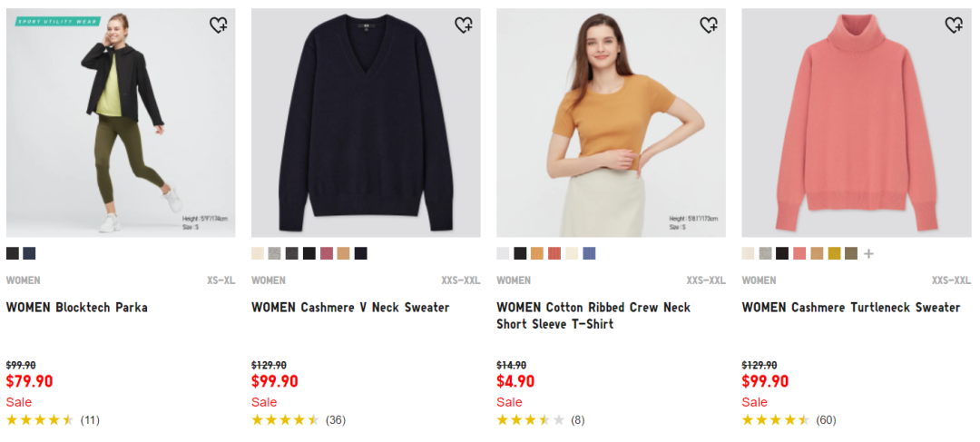Open the WOMEN Cashmere V Neck Sweater link
Image resolution: width=980 pixels, height=442 pixels.
click(350, 308)
